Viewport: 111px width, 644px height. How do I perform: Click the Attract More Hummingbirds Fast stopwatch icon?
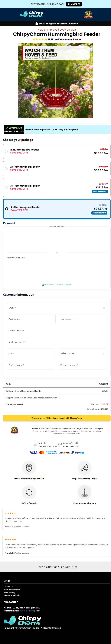coord(29,468)
